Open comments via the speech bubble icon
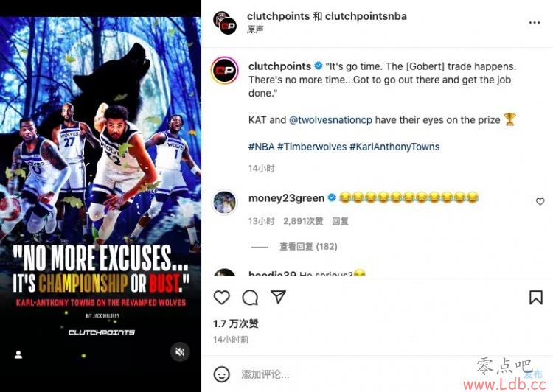The image size is (553, 392). 250,298
